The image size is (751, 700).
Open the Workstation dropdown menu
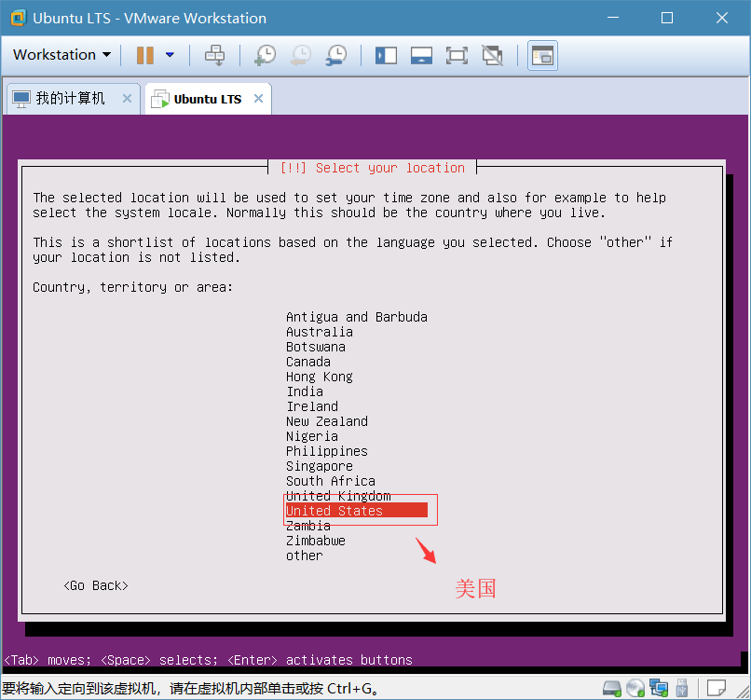[61, 55]
